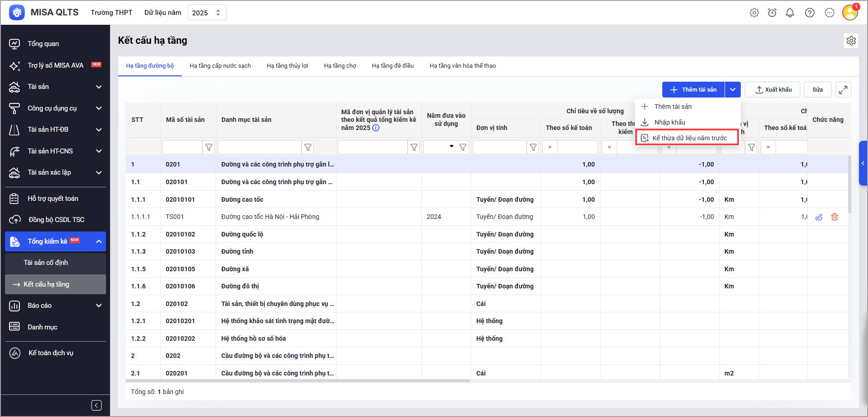Open the Thêm tài sản dropdown arrow
Image resolution: width=868 pixels, height=417 pixels.
pyautogui.click(x=733, y=90)
